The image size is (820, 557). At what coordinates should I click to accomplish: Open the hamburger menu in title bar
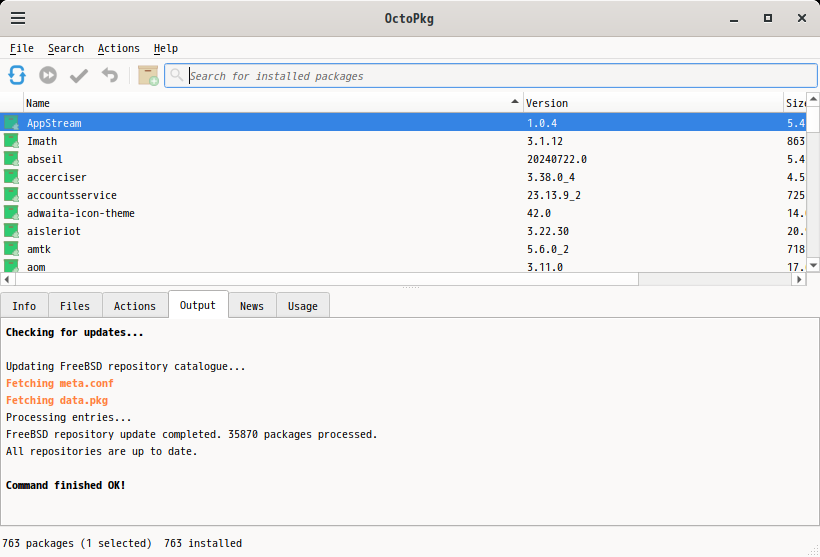[x=18, y=18]
